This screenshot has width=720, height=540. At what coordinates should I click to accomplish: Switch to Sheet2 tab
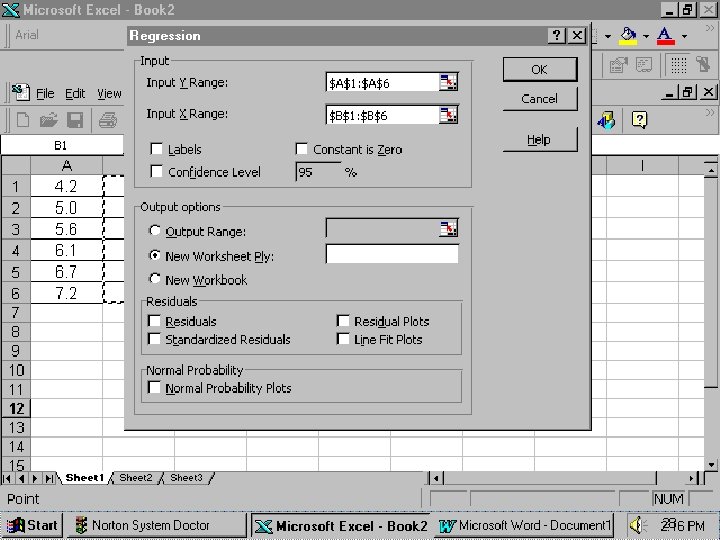(135, 478)
